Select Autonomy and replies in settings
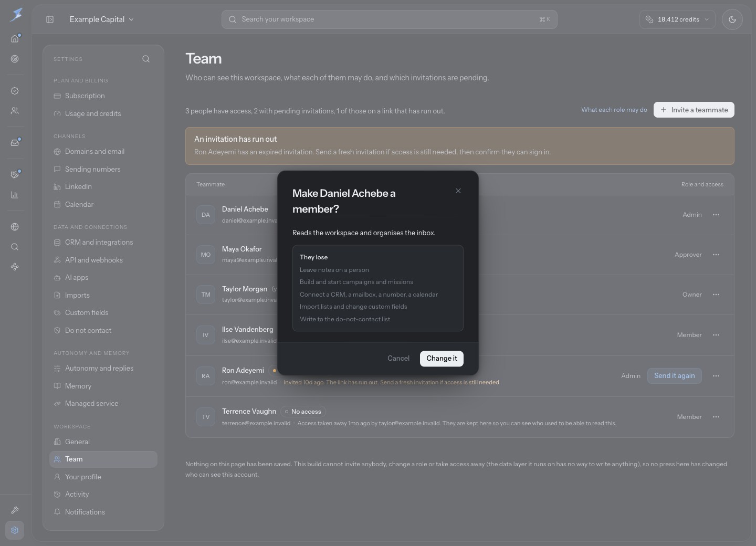This screenshot has width=756, height=546. [103, 369]
